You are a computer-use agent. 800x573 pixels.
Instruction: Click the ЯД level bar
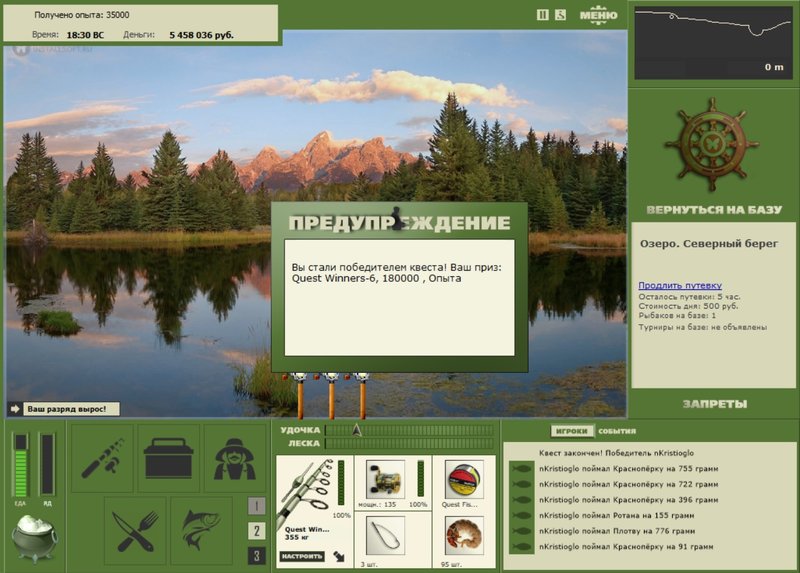47,465
